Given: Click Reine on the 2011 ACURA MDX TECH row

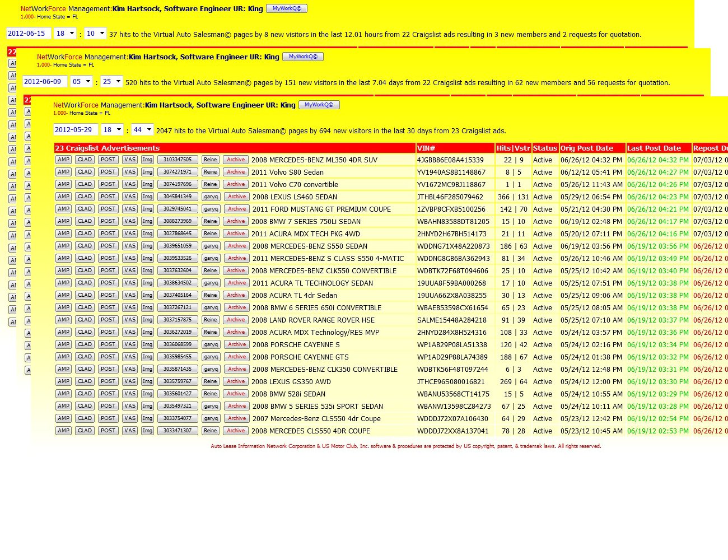Looking at the screenshot, I should point(210,234).
